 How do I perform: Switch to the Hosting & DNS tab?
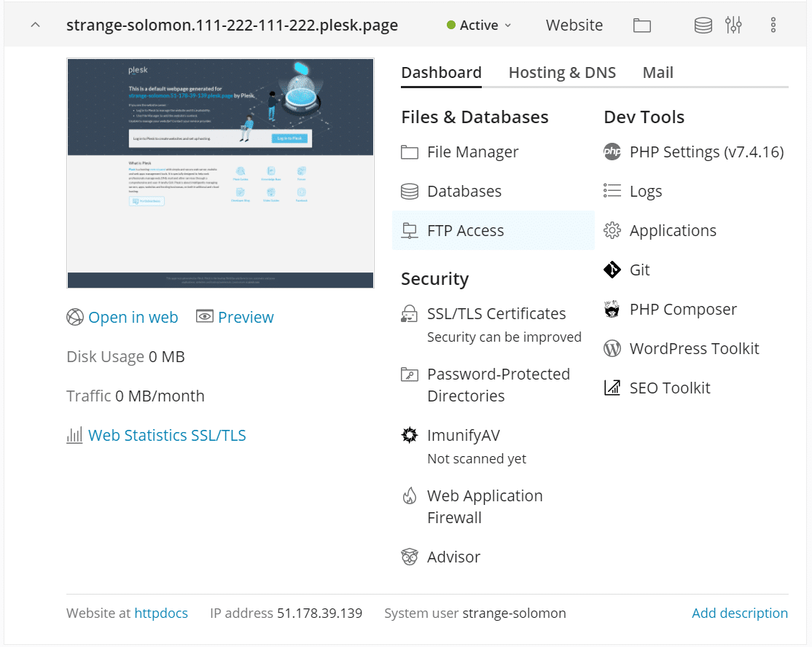(x=562, y=73)
